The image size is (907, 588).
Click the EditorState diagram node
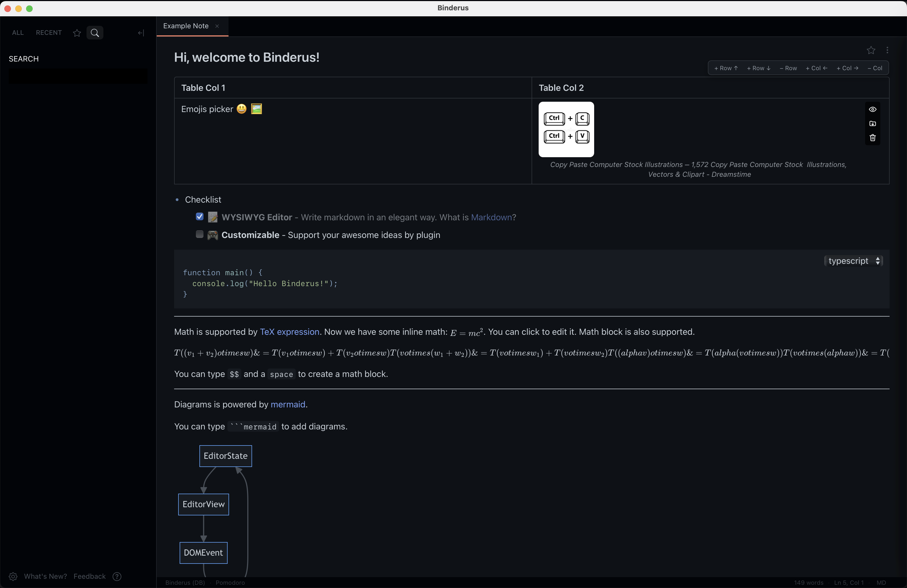(x=226, y=456)
